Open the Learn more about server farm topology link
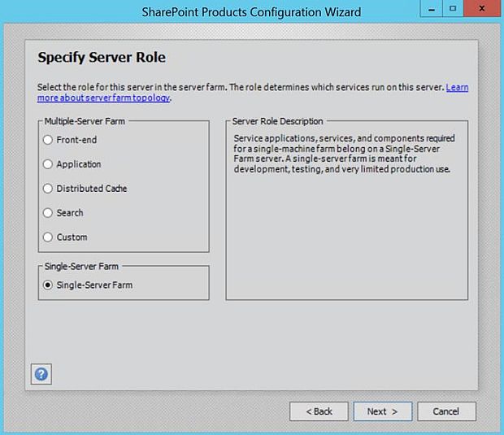504x435 pixels. tap(103, 98)
